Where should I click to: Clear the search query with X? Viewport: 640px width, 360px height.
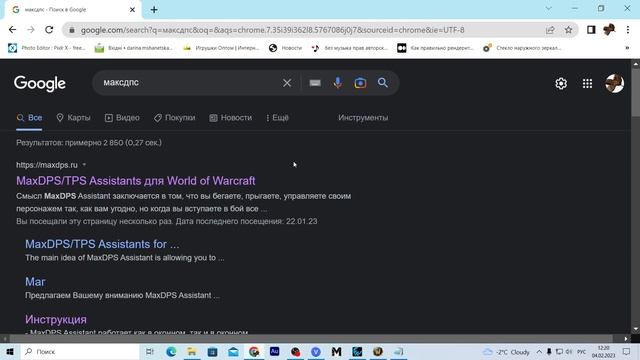click(x=287, y=83)
